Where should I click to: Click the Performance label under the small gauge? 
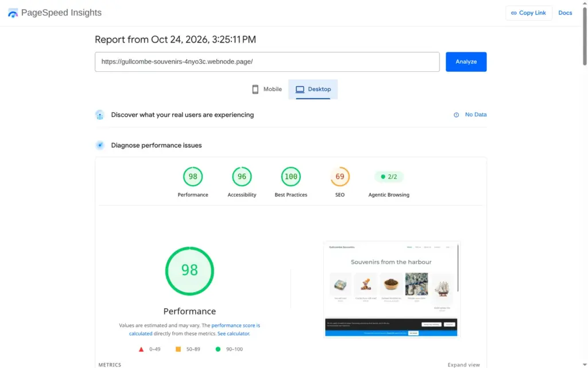click(193, 195)
